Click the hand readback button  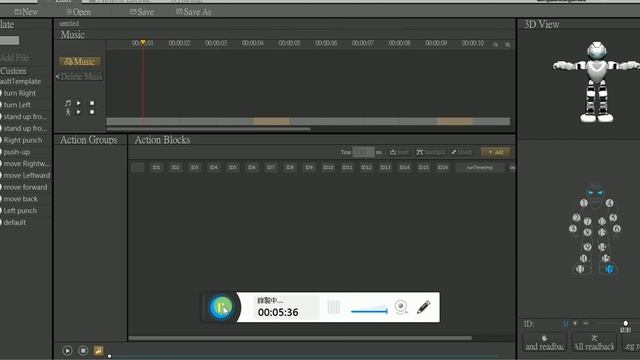click(x=544, y=342)
